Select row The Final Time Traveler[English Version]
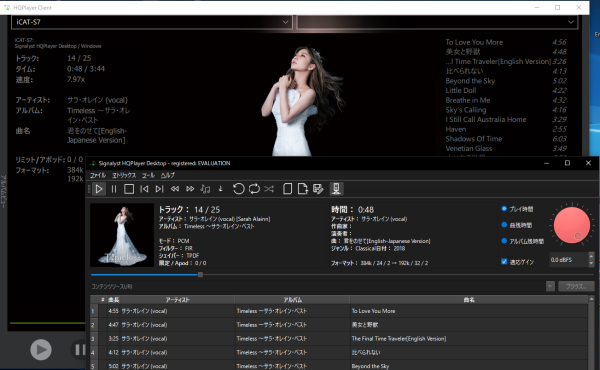600x370 pixels. (x=339, y=339)
